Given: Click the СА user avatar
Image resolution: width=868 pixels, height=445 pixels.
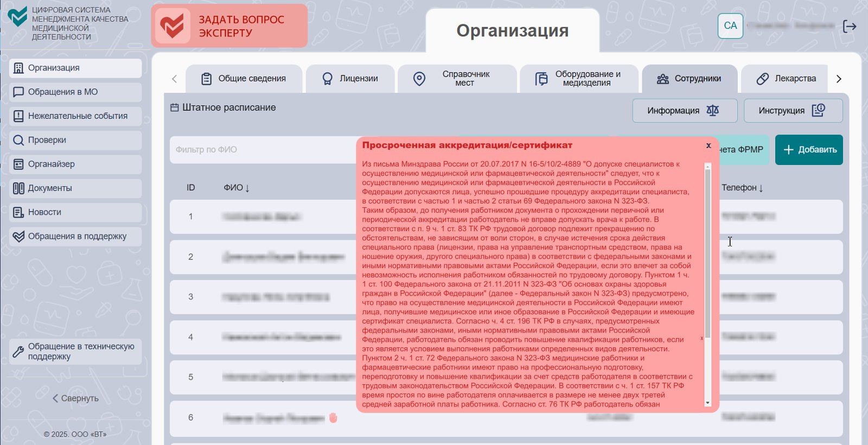Looking at the screenshot, I should click(x=730, y=26).
